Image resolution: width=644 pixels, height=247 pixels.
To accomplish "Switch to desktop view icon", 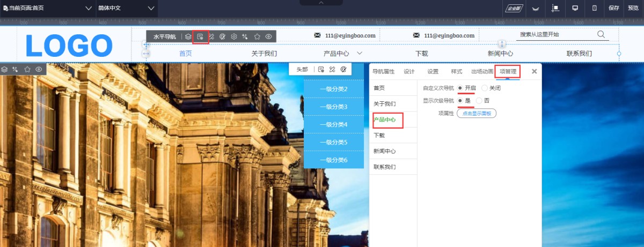I will (x=575, y=8).
